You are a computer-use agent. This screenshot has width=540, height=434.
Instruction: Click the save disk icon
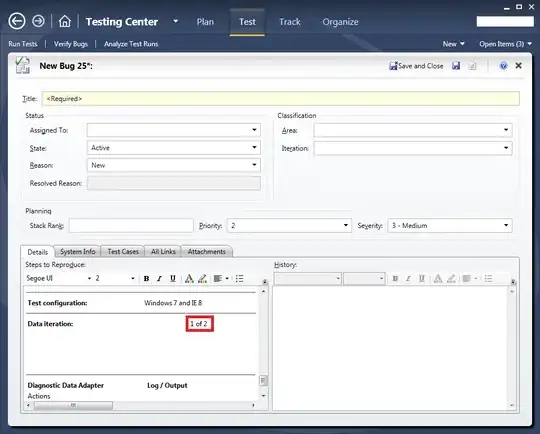pos(456,65)
